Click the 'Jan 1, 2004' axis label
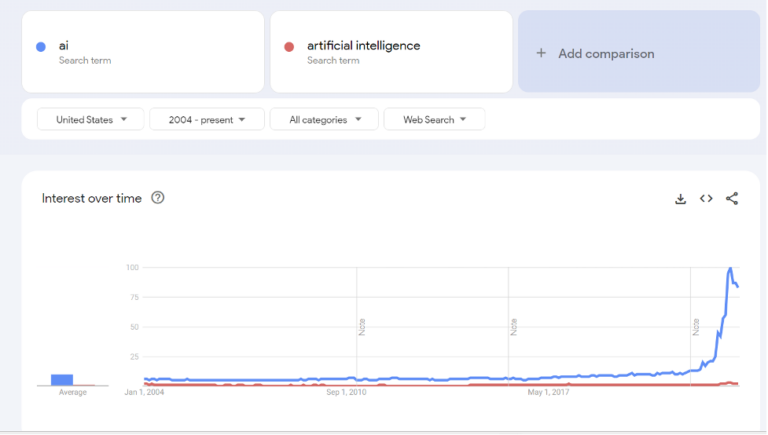Image resolution: width=768 pixels, height=435 pixels. (144, 392)
